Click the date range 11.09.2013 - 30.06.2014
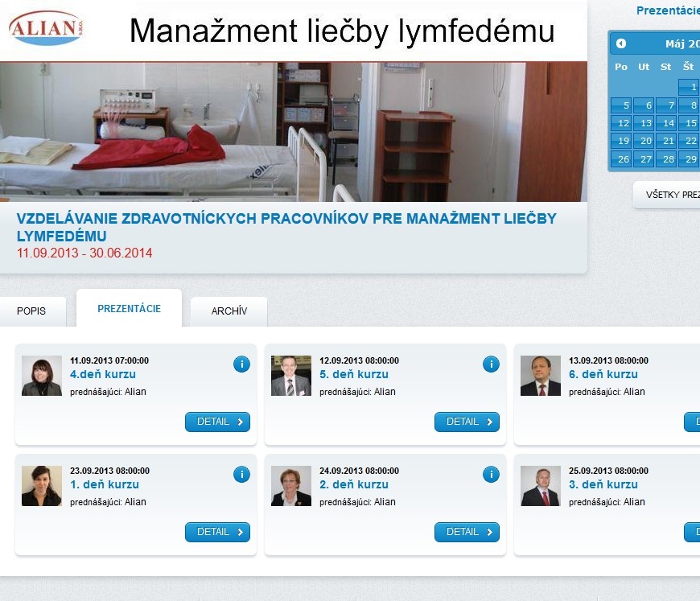Image resolution: width=700 pixels, height=601 pixels. (x=84, y=253)
